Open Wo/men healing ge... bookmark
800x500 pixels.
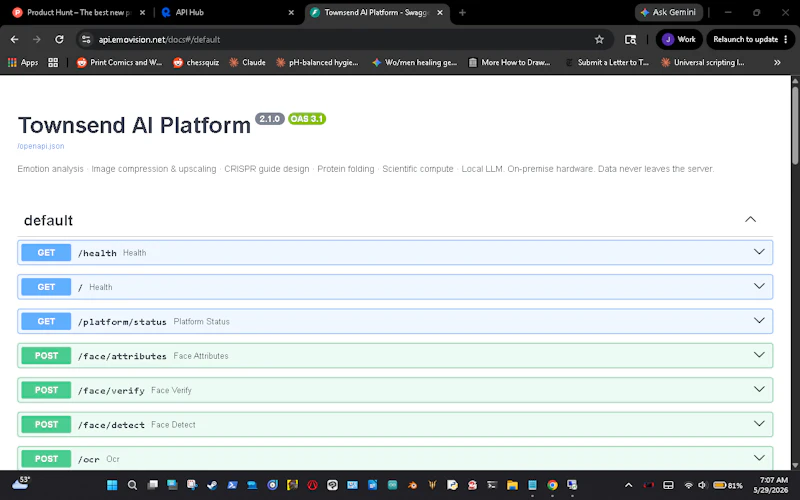point(415,62)
